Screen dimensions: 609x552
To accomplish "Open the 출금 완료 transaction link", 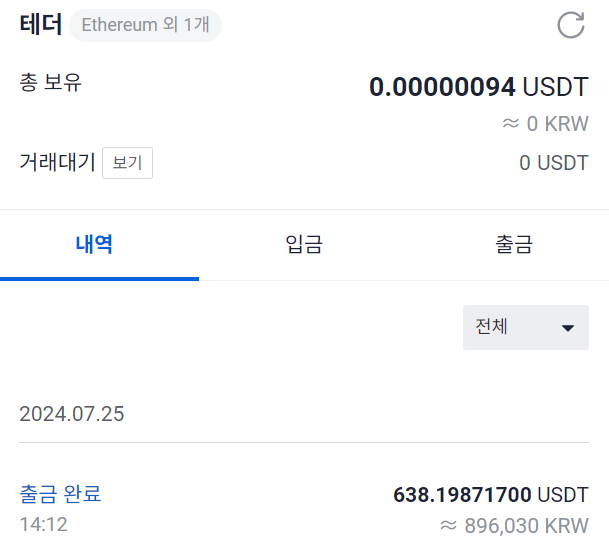I will (x=60, y=494).
